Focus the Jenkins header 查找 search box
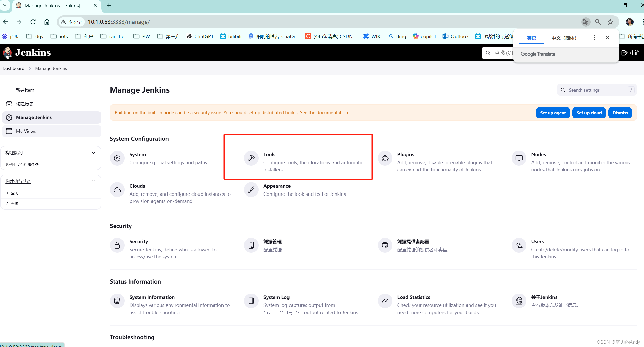This screenshot has height=347, width=644. pos(498,53)
